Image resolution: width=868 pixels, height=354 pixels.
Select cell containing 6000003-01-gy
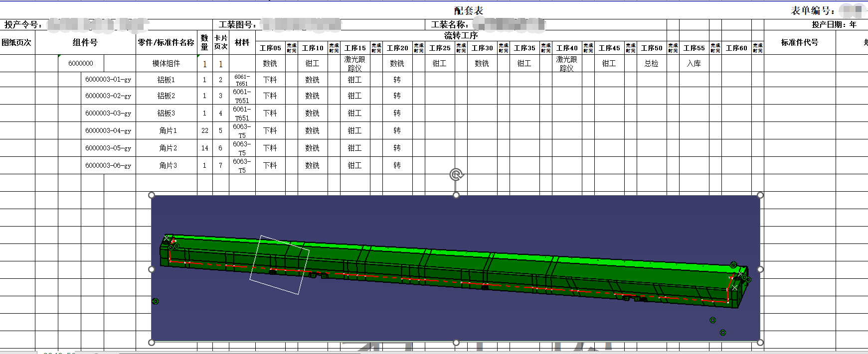[108, 80]
